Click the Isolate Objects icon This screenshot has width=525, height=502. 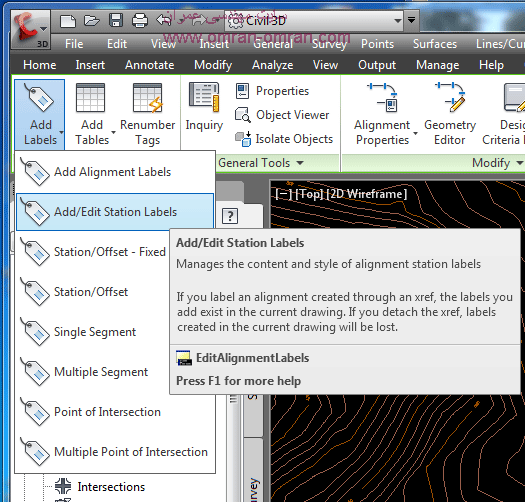[243, 139]
